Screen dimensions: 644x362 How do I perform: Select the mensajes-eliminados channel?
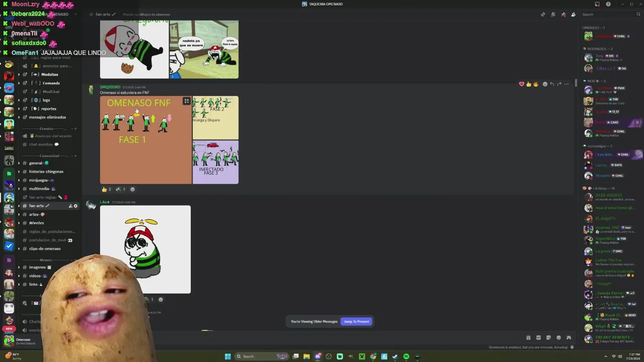point(48,117)
